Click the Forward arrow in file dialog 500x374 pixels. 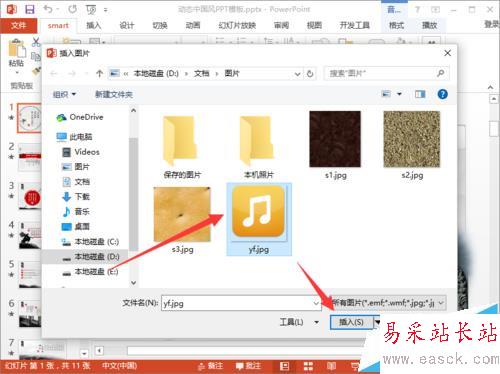tap(71, 74)
